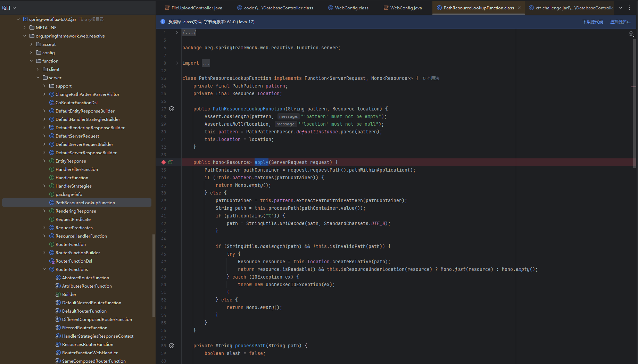Click the DefaultRenderingResponseBuilder class icon
The height and width of the screenshot is (364, 638).
coord(52,127)
